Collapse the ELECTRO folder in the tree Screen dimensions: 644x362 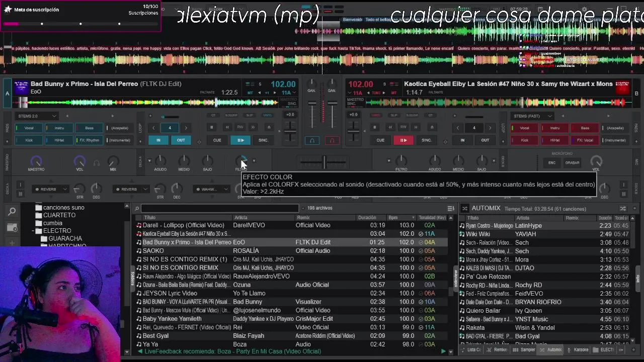(x=33, y=231)
